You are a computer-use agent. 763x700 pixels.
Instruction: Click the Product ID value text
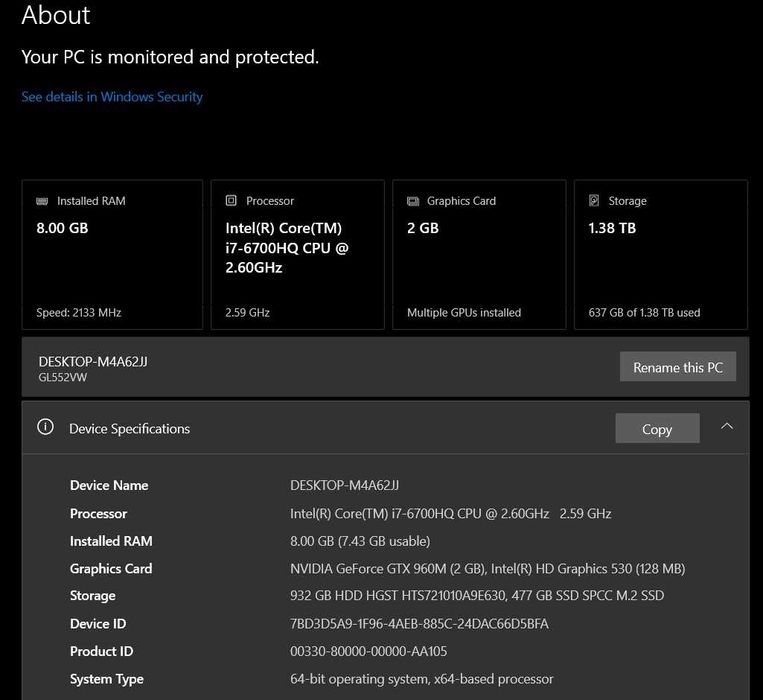click(x=368, y=652)
